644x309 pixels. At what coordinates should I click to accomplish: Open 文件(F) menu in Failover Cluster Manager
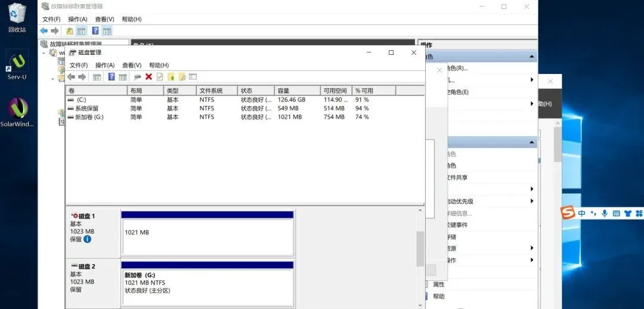click(51, 19)
